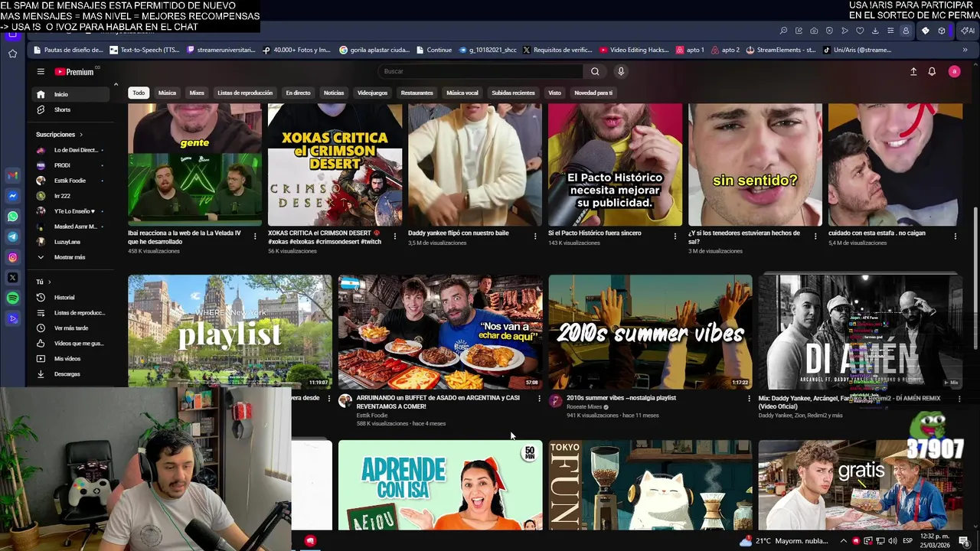Open the StreamElements bookmark
This screenshot has height=551, width=980.
click(x=781, y=50)
